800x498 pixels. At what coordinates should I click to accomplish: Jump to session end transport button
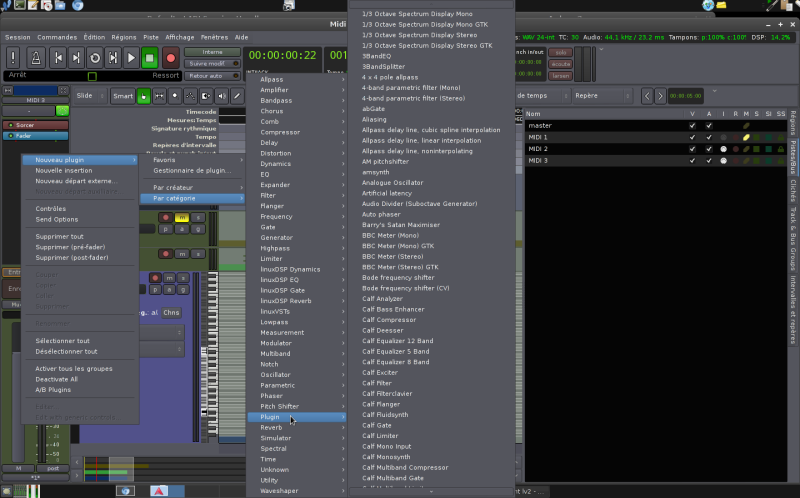coord(76,58)
